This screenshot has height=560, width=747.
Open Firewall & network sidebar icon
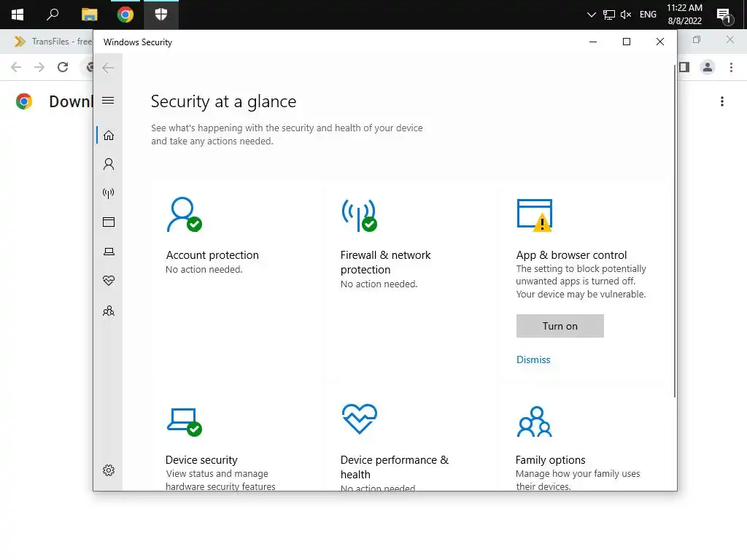109,193
